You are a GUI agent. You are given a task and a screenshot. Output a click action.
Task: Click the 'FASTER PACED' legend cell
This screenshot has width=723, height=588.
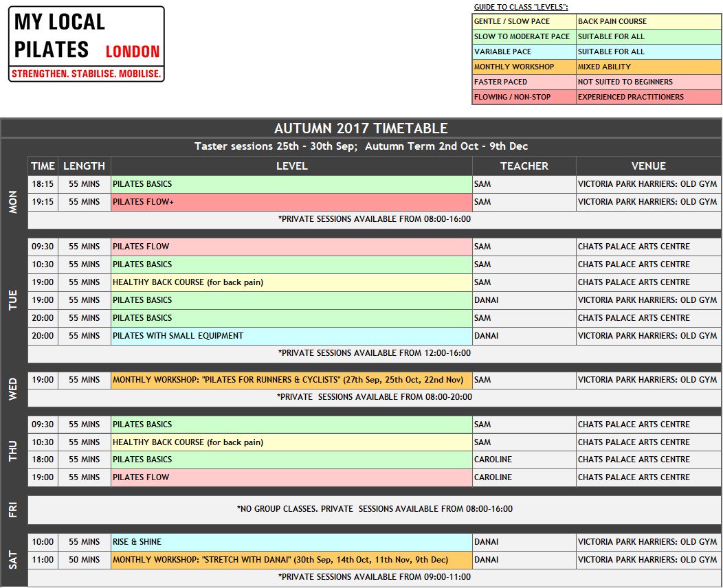pos(524,82)
